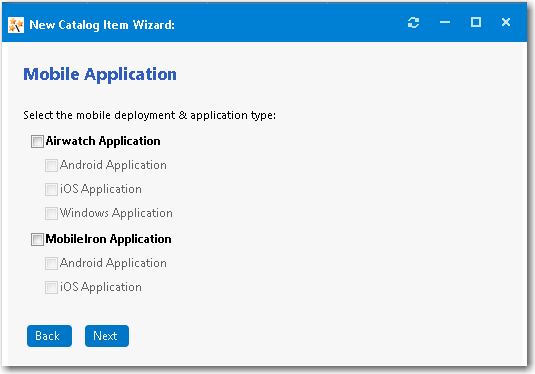Minimize the New Catalog Item Wizard window
This screenshot has height=374, width=535.
(445, 23)
